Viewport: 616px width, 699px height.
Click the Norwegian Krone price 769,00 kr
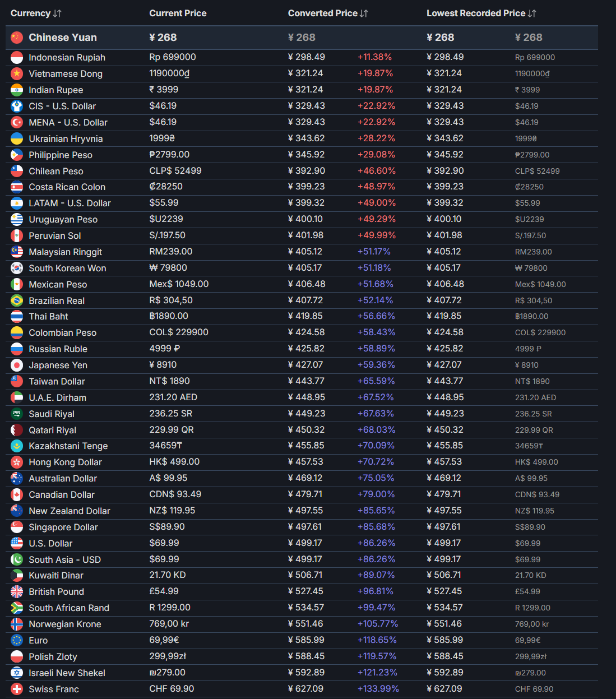[169, 624]
